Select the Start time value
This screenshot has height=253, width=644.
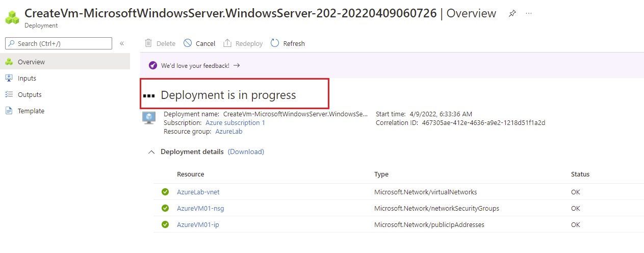tap(441, 114)
